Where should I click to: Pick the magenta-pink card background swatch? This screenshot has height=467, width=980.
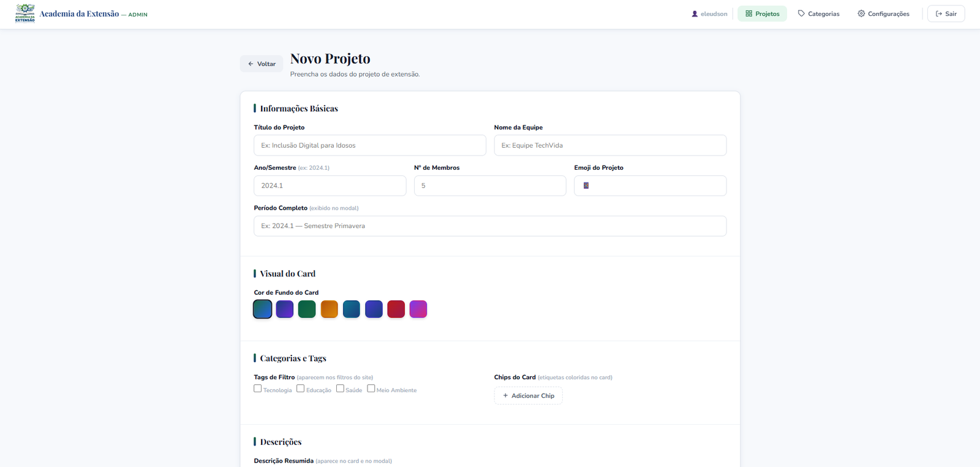click(x=418, y=309)
